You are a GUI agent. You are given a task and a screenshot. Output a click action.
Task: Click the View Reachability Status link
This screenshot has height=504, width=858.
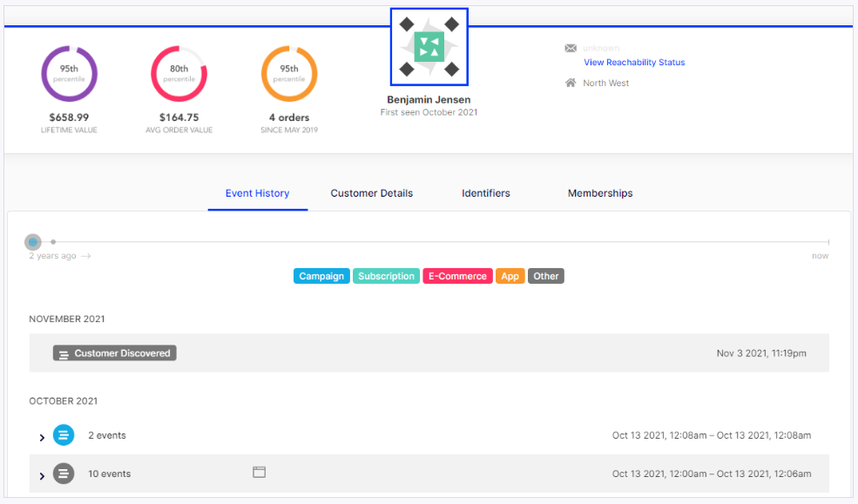pos(634,62)
